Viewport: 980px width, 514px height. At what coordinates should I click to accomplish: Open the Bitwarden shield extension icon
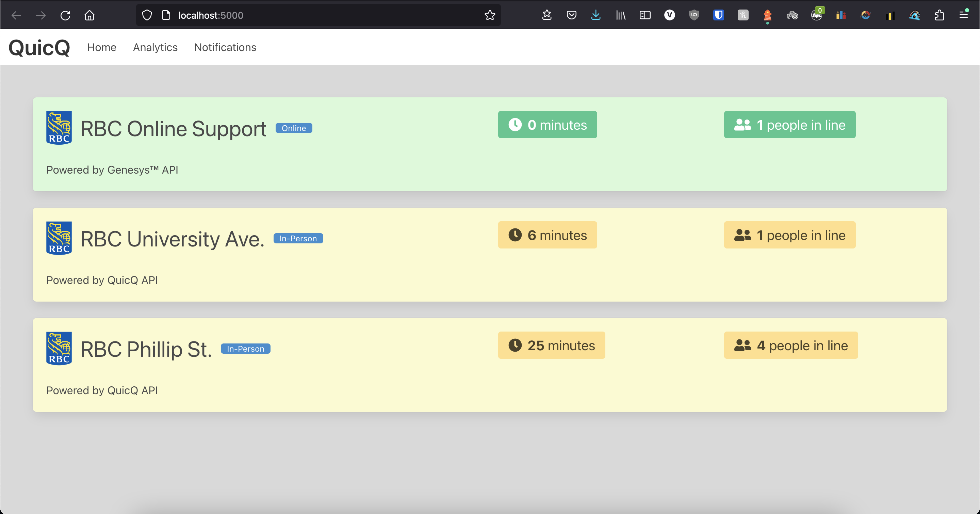[x=718, y=15]
